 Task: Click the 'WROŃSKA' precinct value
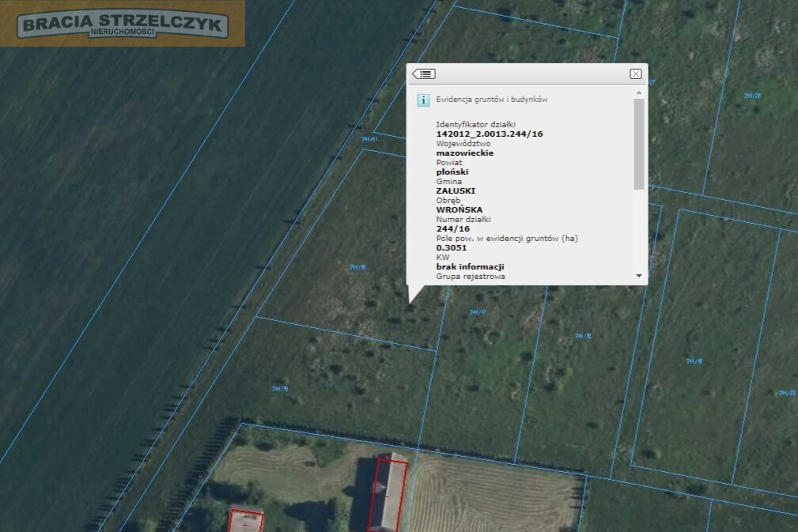pos(459,210)
